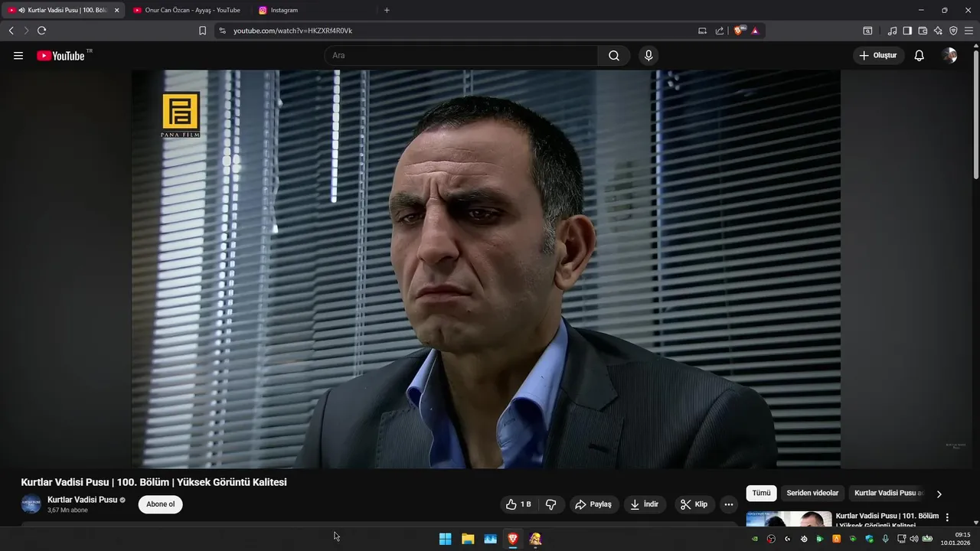Toggle the browser sidebar panel
The image size is (980, 551).
coord(907,31)
